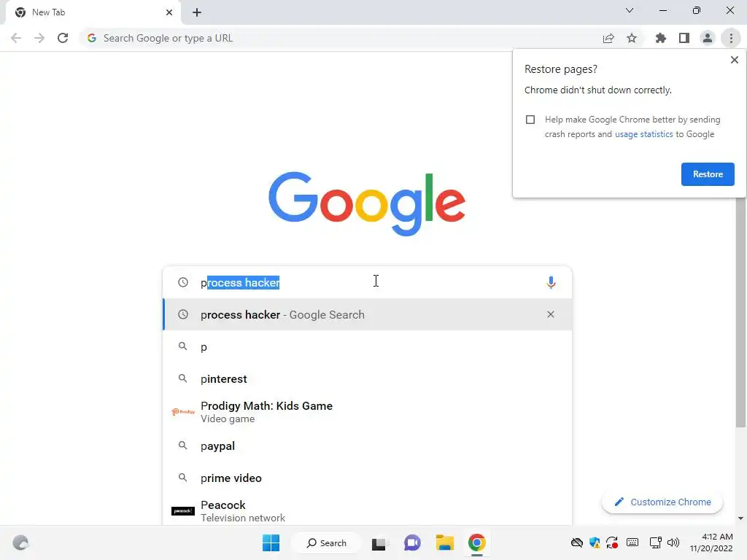Viewport: 747px width, 560px height.
Task: Open the touch keyboard tray icon
Action: point(632,542)
